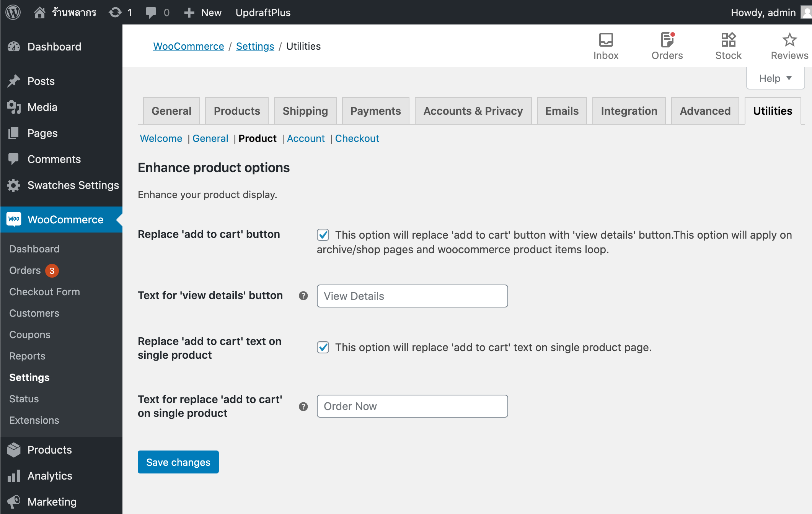The width and height of the screenshot is (812, 514).
Task: Open the Advanced tab
Action: pos(705,111)
